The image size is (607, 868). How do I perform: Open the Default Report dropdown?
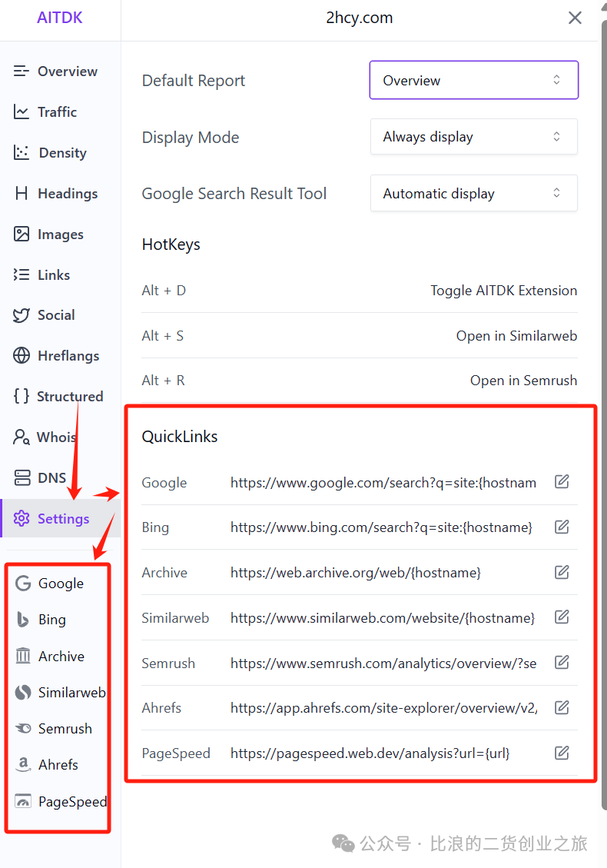pos(473,80)
